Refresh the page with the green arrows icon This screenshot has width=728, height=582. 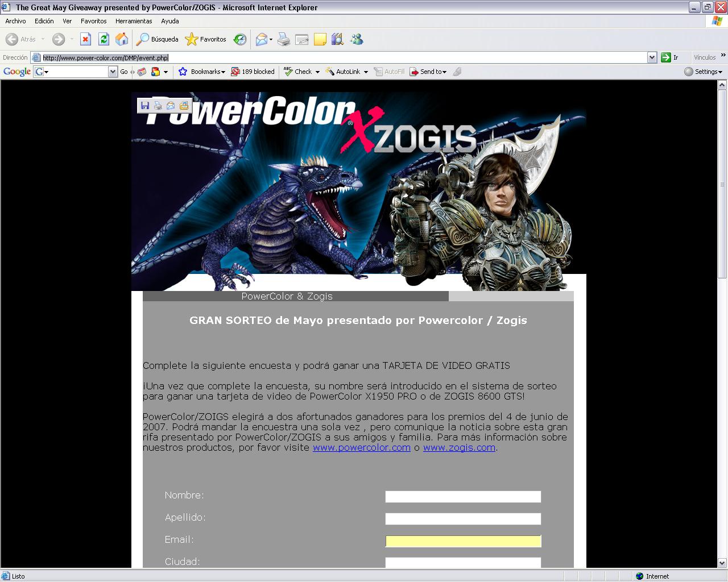point(104,39)
